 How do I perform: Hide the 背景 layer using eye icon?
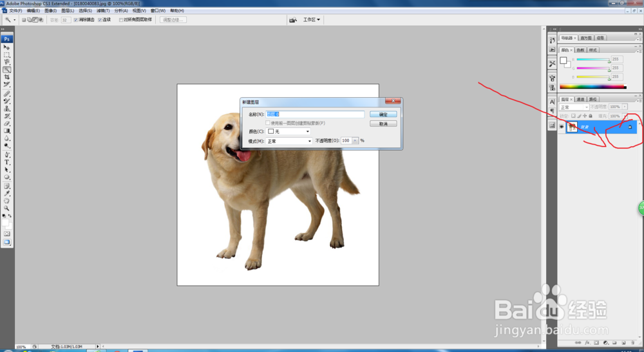(x=562, y=127)
